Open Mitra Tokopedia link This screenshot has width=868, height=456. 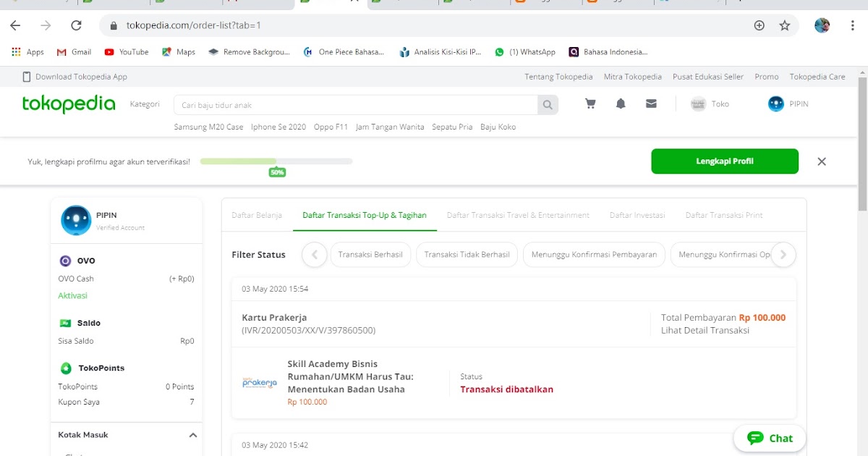pos(633,77)
